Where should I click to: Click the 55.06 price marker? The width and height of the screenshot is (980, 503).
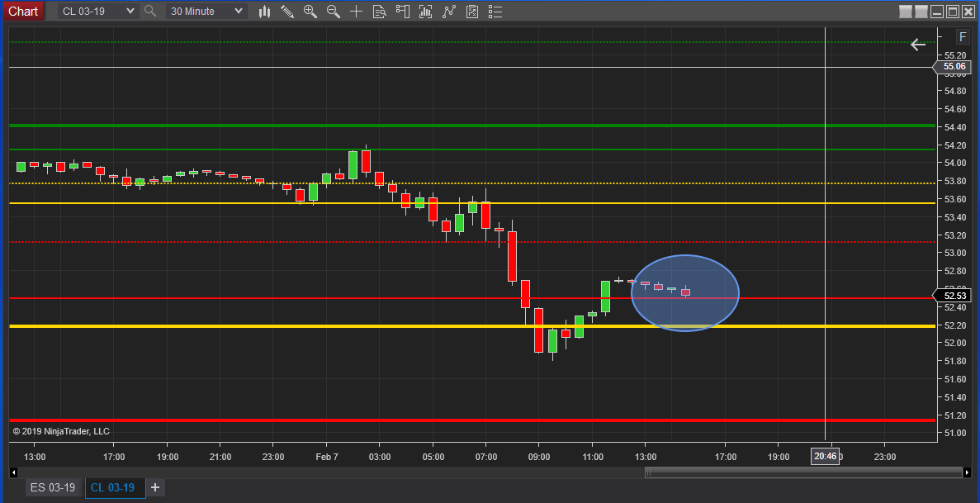point(951,67)
